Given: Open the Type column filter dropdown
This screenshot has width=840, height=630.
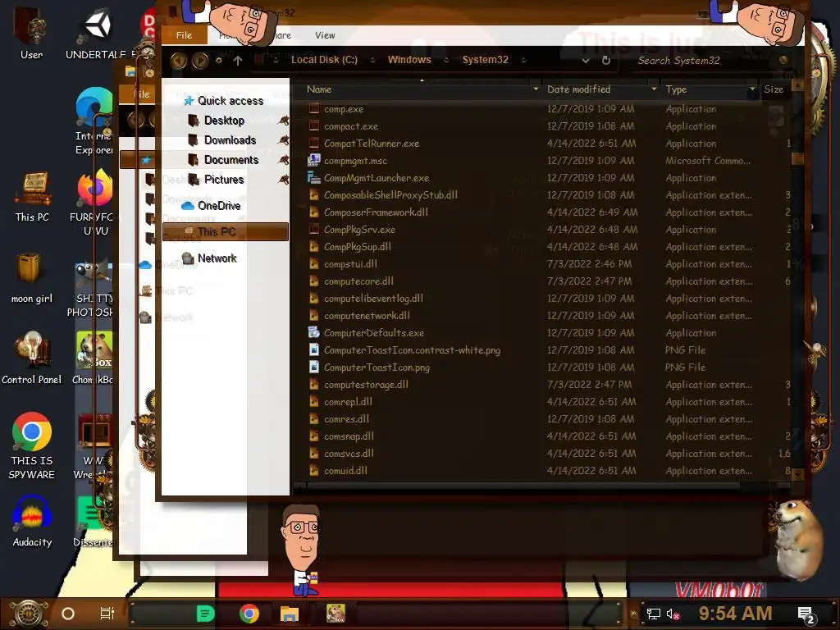Looking at the screenshot, I should [752, 89].
